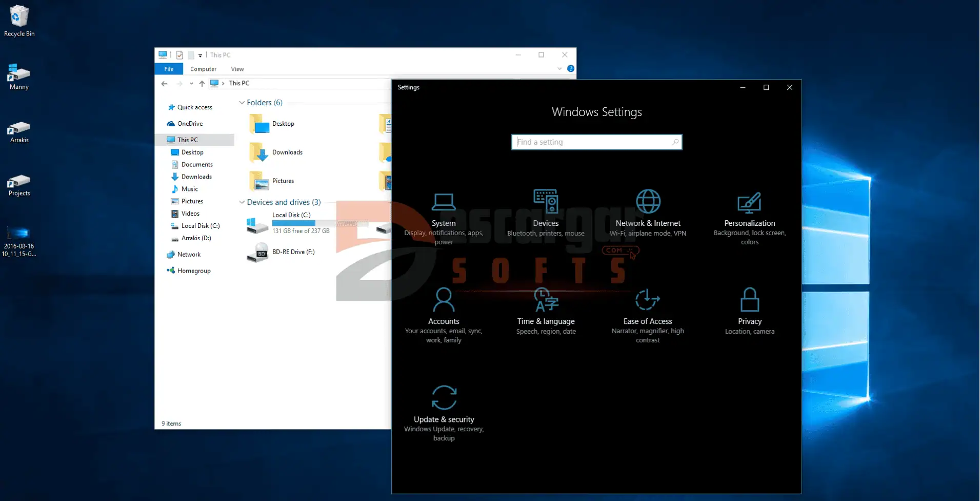Select the Local Disk (C:) drive
The width and height of the screenshot is (980, 501).
point(291,216)
